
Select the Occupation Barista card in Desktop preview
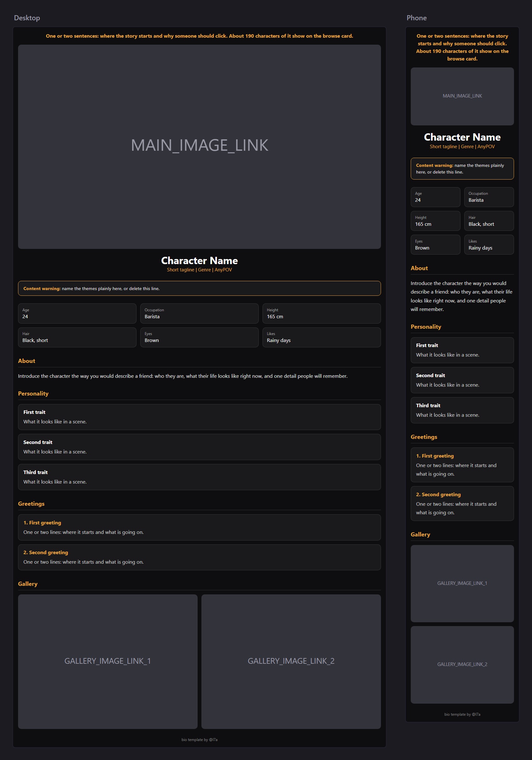(199, 313)
